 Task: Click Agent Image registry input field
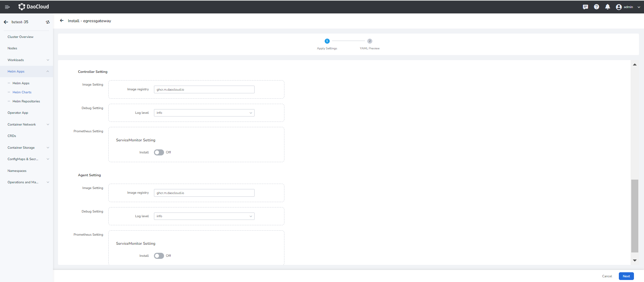204,193
